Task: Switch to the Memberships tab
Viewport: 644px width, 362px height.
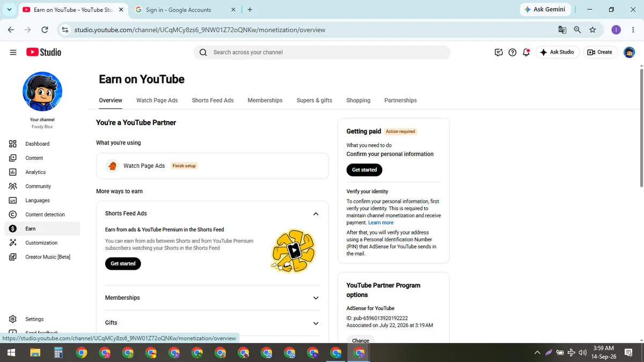Action: (x=265, y=100)
